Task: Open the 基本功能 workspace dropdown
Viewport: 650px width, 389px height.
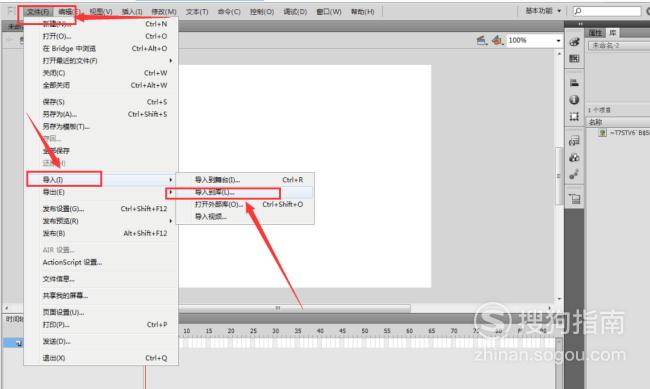Action: [x=543, y=11]
